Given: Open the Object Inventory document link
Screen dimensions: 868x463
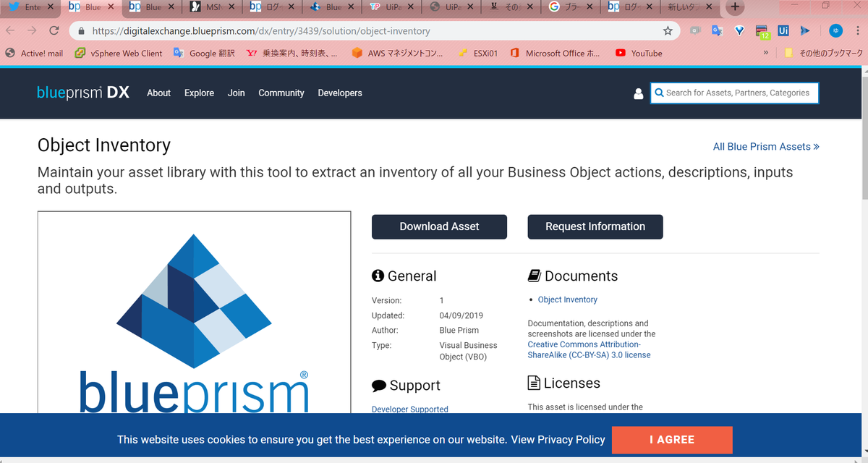Looking at the screenshot, I should coord(568,300).
